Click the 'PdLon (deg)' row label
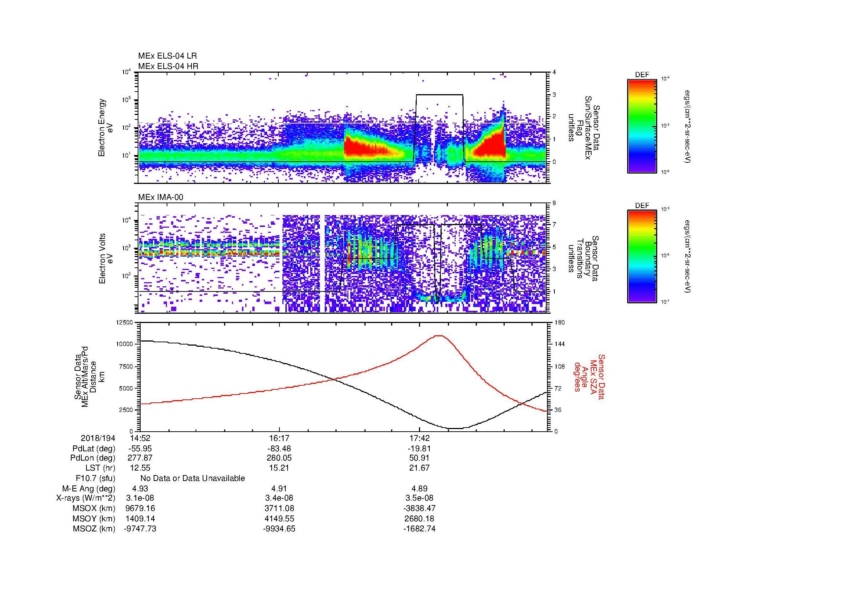Image resolution: width=868 pixels, height=613 pixels. 94,458
